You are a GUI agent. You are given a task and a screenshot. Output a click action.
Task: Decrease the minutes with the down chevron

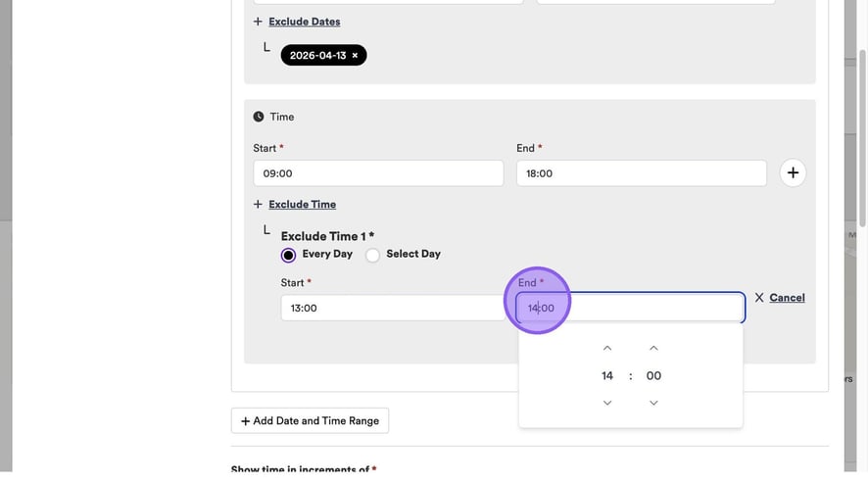[x=653, y=403]
